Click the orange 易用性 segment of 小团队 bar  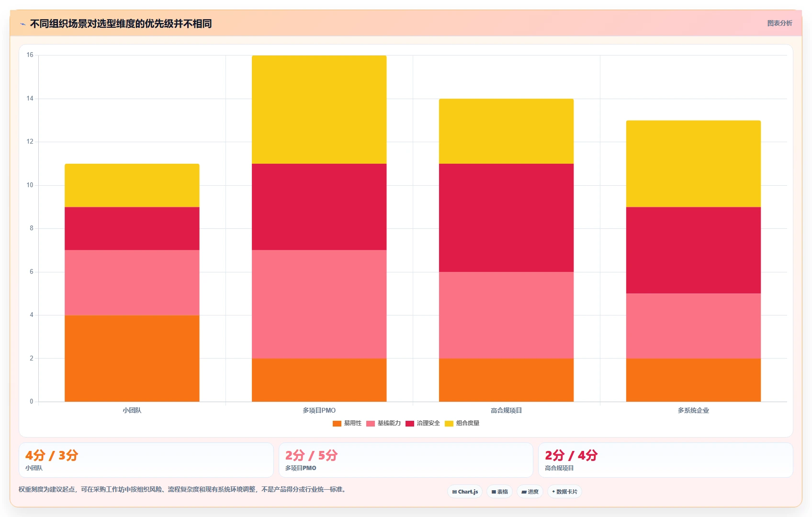pyautogui.click(x=132, y=358)
